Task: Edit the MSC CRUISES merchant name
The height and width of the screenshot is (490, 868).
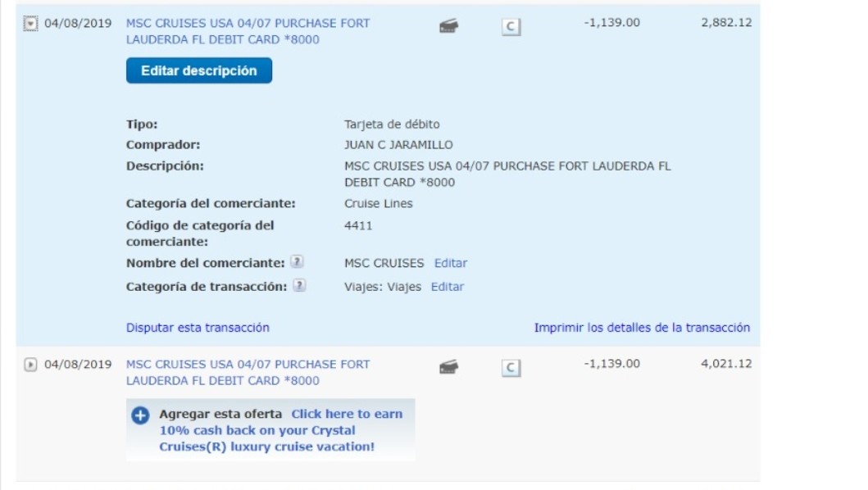Action: (451, 263)
